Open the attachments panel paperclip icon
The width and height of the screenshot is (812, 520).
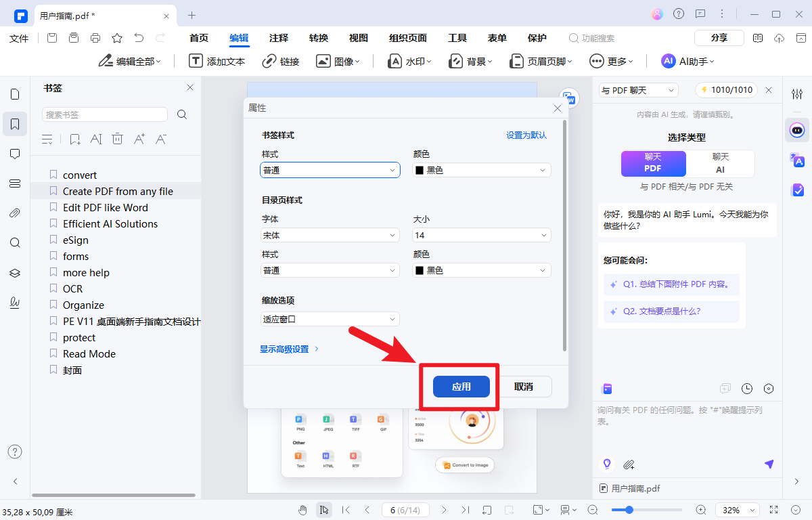click(15, 212)
